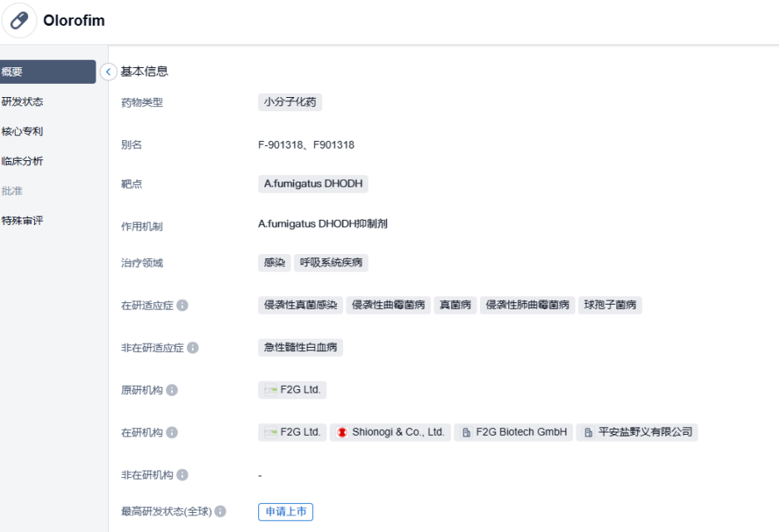
Task: Go to 临床分析 in the sidebar
Action: (x=23, y=161)
